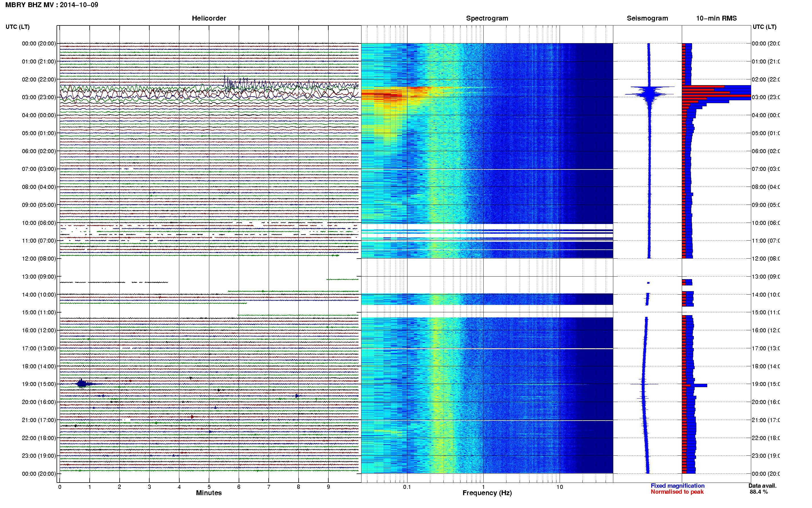The width and height of the screenshot is (812, 508).
Task: Click the '10:00 (06:00)' time label
Action: (x=39, y=223)
